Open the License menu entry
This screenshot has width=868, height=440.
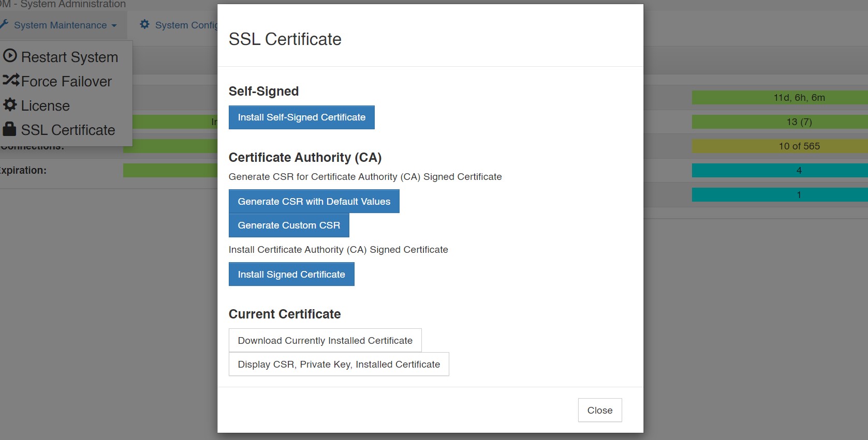click(45, 105)
